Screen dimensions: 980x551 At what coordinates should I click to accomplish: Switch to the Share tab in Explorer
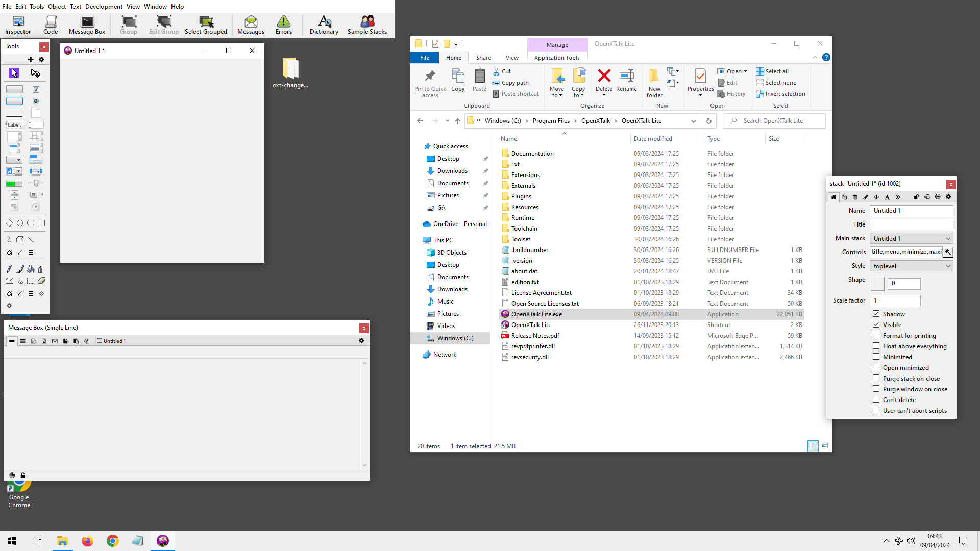(483, 58)
